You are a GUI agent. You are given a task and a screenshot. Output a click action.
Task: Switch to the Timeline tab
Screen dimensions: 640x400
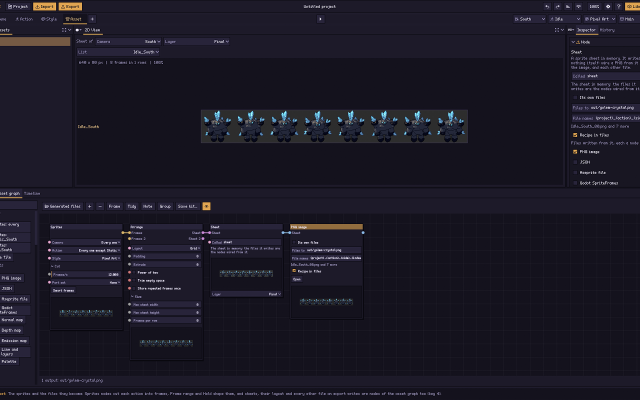tap(32, 193)
